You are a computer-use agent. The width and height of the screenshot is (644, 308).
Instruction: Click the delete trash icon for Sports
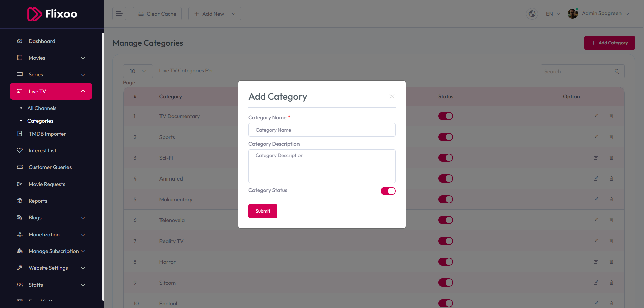click(611, 137)
